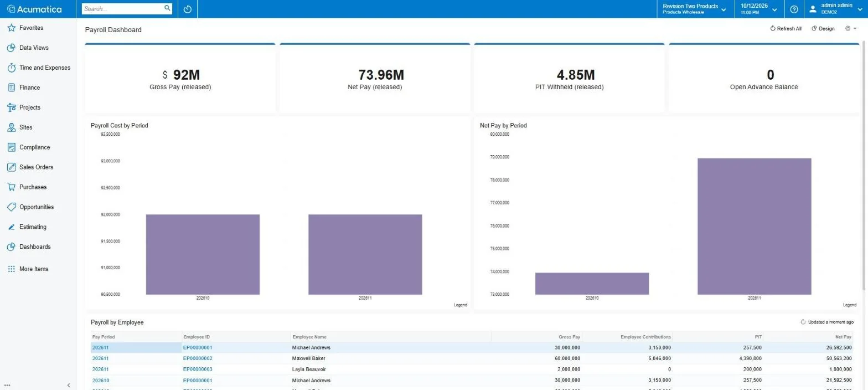Click the Design button
868x390 pixels.
823,28
